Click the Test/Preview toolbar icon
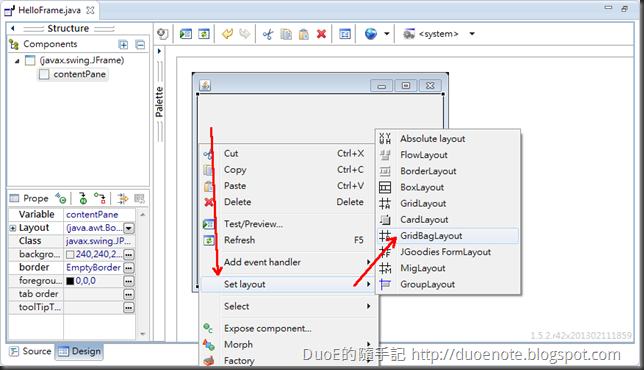The height and width of the screenshot is (370, 644). click(x=186, y=34)
